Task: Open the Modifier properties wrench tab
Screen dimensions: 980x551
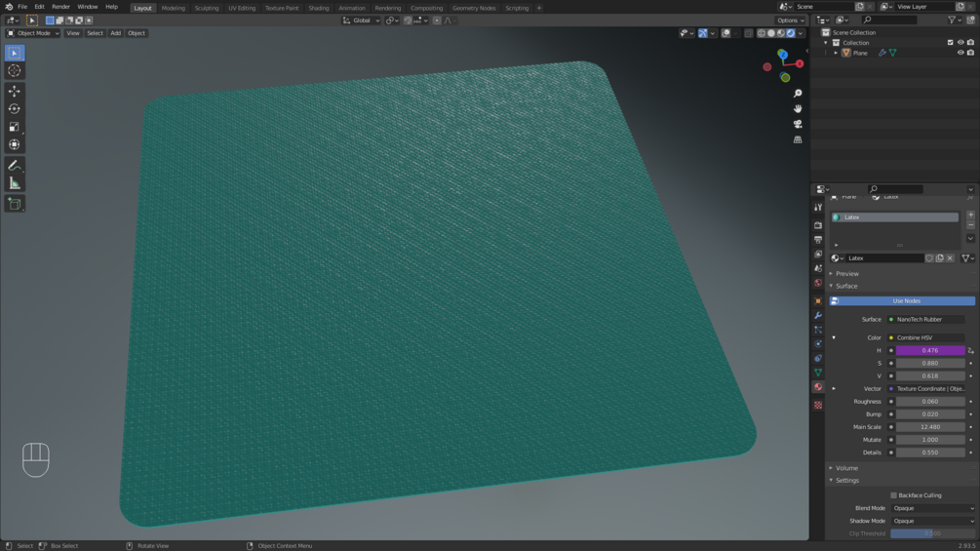Action: point(818,315)
